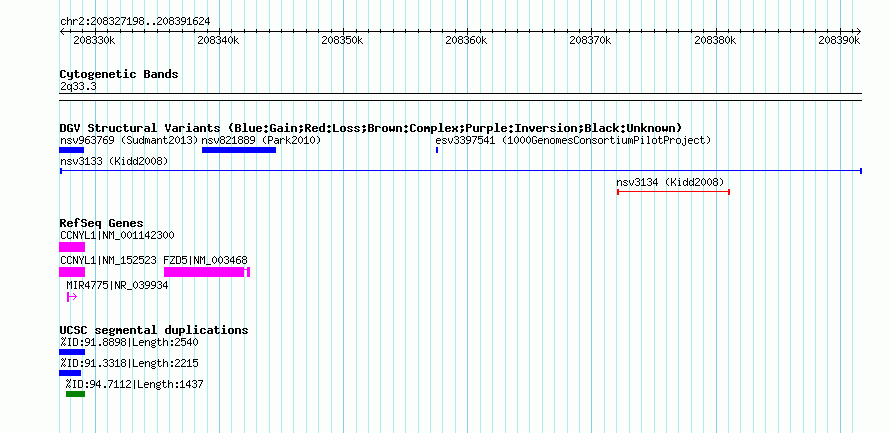Click the MIR4775 magenta arrow glyph
The width and height of the screenshot is (890, 433).
pyautogui.click(x=72, y=296)
